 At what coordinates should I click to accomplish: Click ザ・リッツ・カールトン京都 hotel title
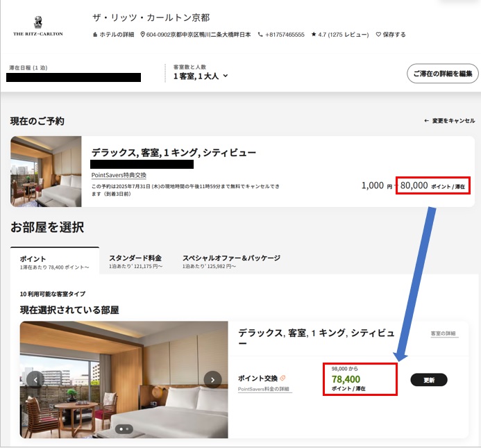tap(151, 18)
